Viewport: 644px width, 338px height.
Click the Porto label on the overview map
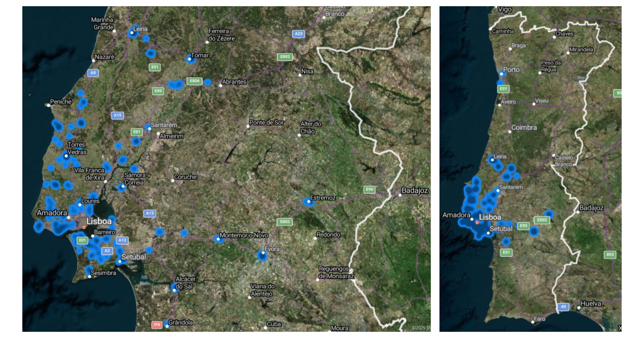pyautogui.click(x=511, y=70)
